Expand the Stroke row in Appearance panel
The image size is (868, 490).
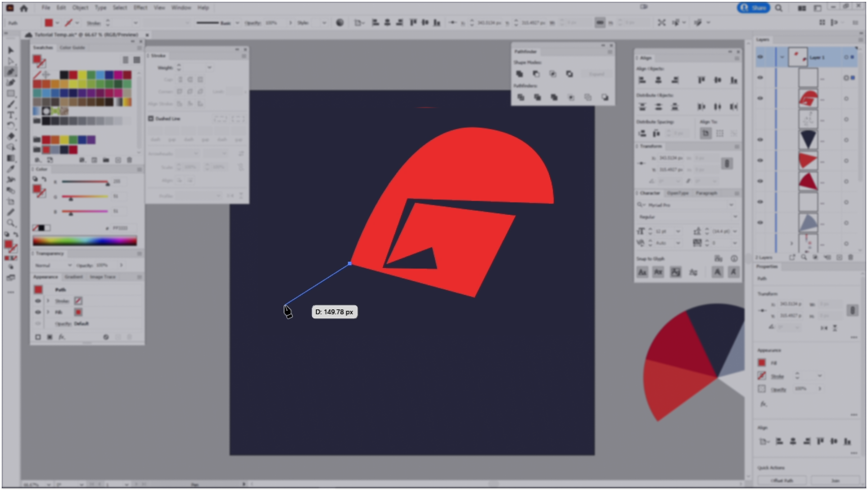click(48, 301)
